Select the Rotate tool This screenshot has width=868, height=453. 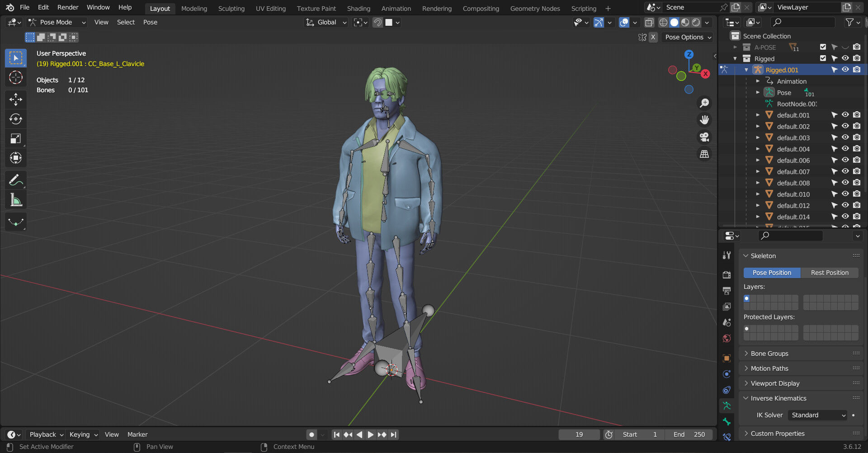(16, 119)
